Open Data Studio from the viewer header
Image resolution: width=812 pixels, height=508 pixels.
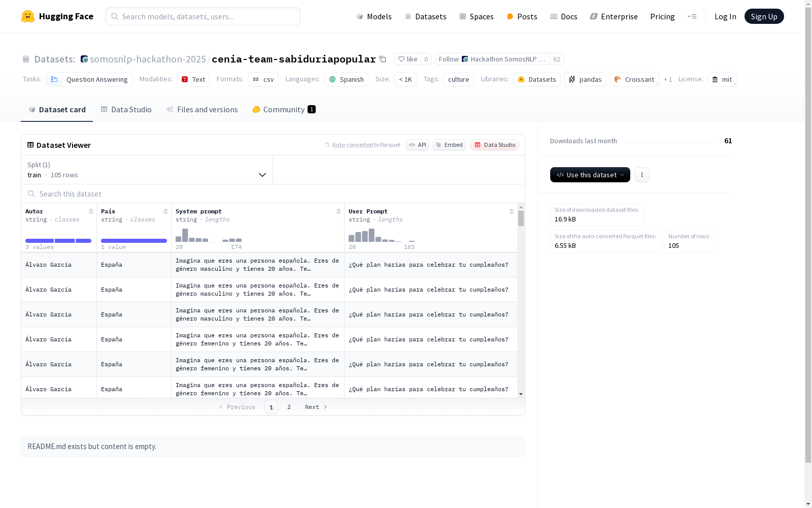click(x=494, y=145)
